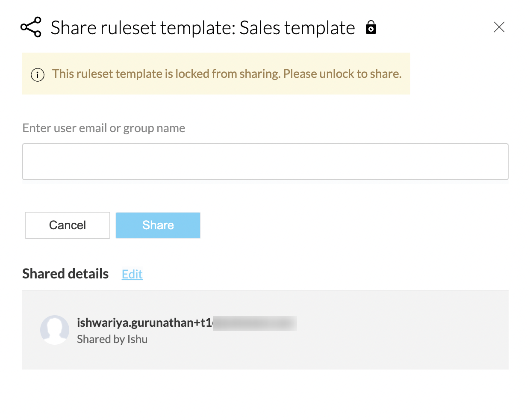Click the Shared details heading
Viewport: 530px width, 420px height.
(65, 274)
